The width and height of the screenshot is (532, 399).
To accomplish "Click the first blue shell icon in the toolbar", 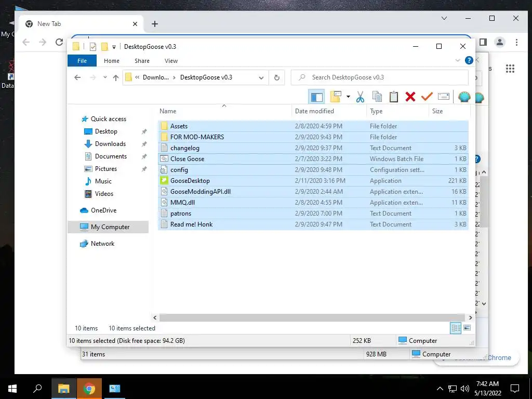I will [464, 97].
